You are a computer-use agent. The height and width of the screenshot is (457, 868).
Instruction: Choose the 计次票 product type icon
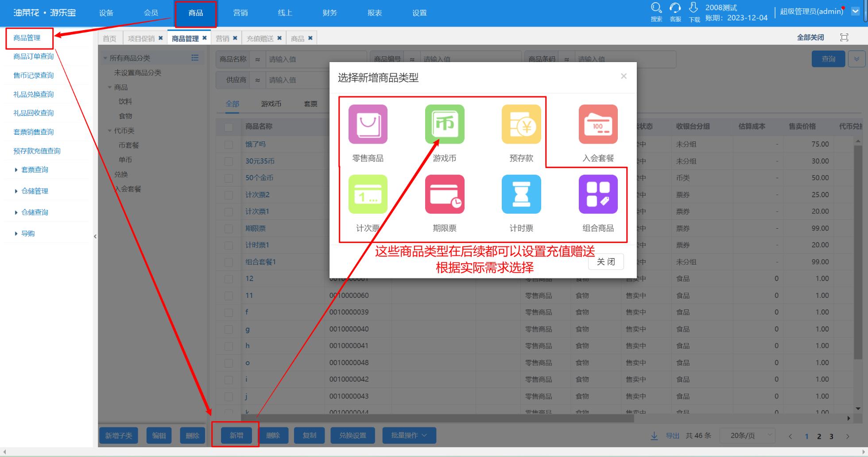click(x=368, y=194)
